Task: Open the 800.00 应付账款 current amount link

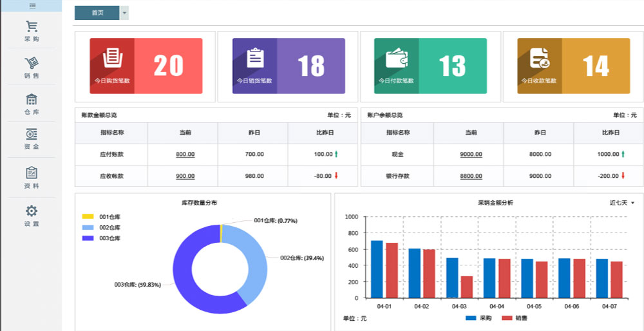Action: tap(185, 155)
